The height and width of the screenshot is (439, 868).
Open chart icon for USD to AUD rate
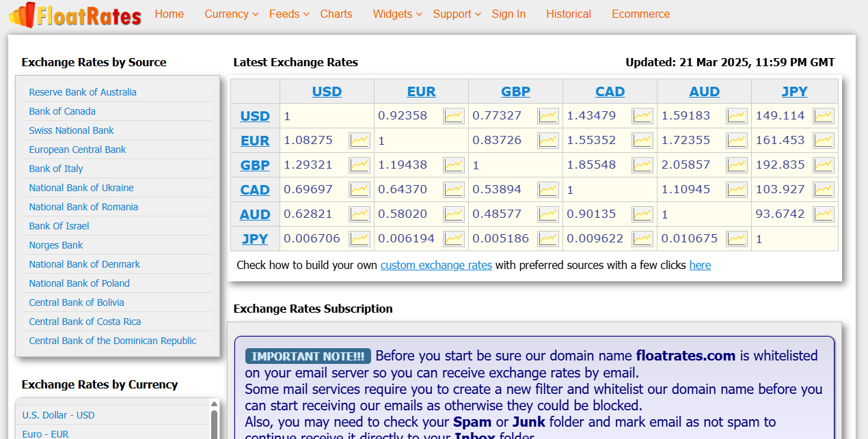tap(737, 116)
